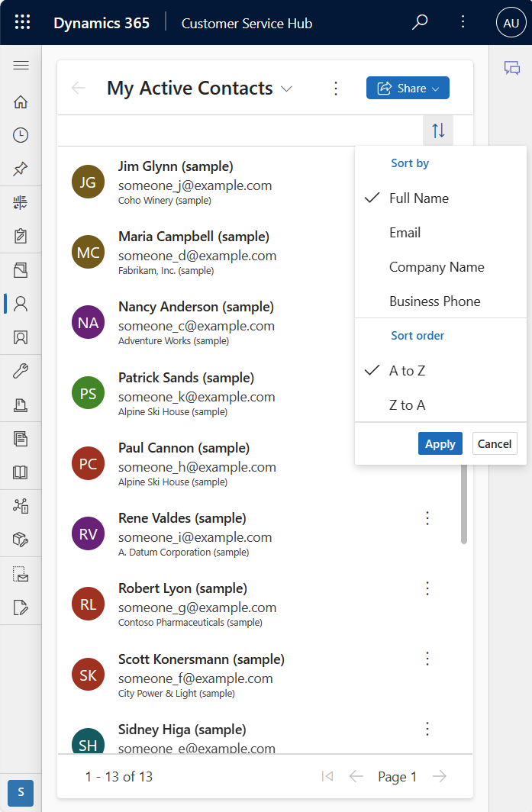Open Pinned items pushpin icon
Screen dimensions: 532x812
tap(21, 169)
